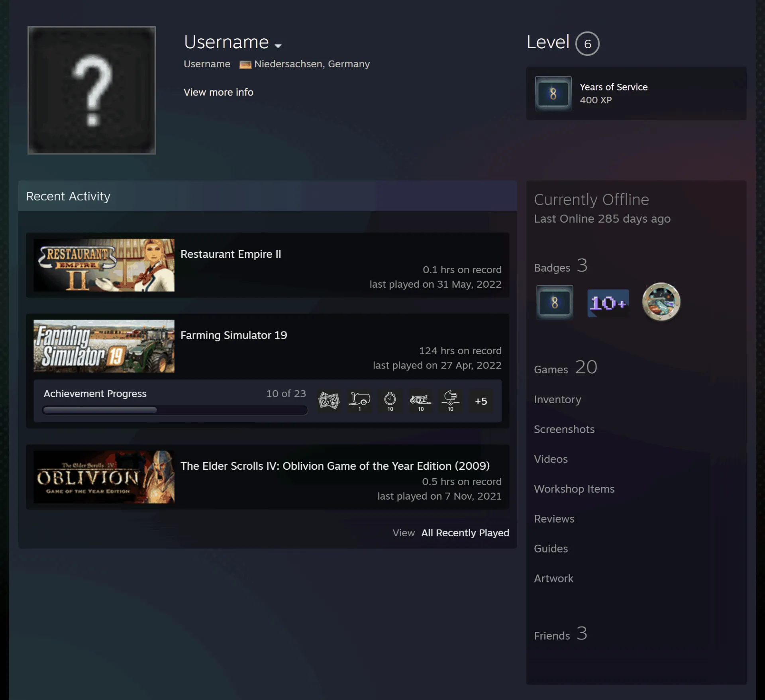Open the Farming Simulator 19 game thumbnail
The image size is (765, 700).
point(104,346)
